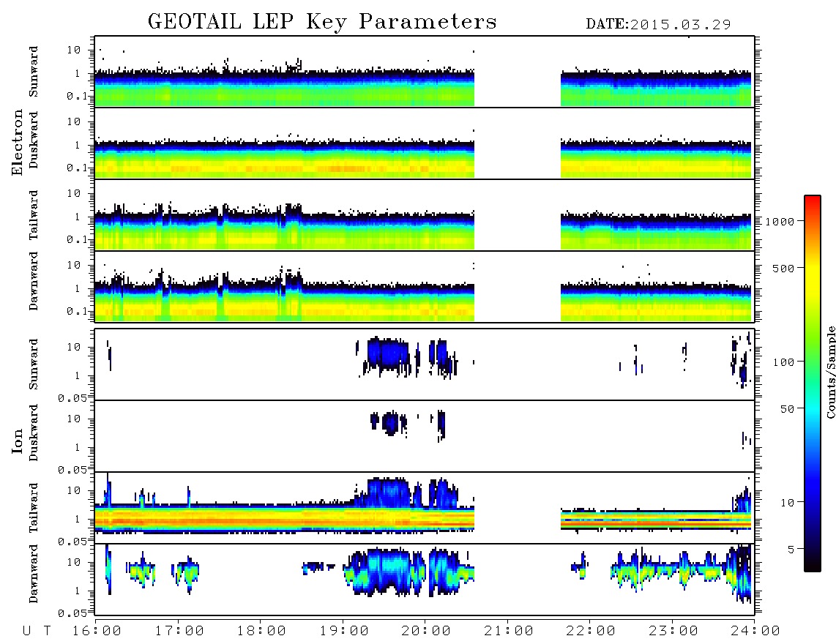Click the Electron Dawnward spectrogram panel
This screenshot has height=644, width=836.
425,286
